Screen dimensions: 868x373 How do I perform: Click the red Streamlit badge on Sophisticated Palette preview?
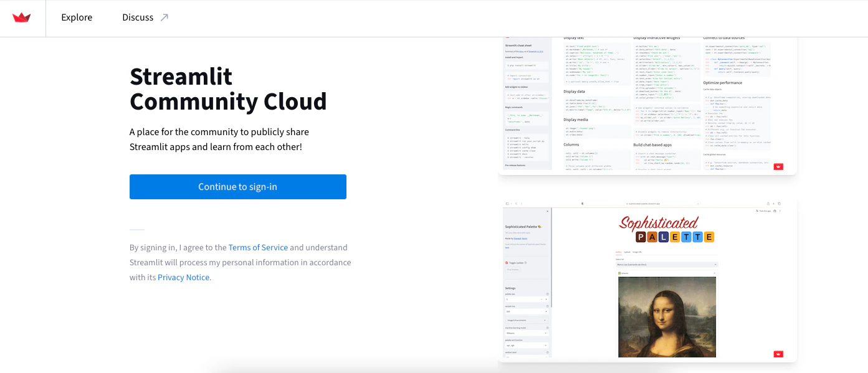778,354
